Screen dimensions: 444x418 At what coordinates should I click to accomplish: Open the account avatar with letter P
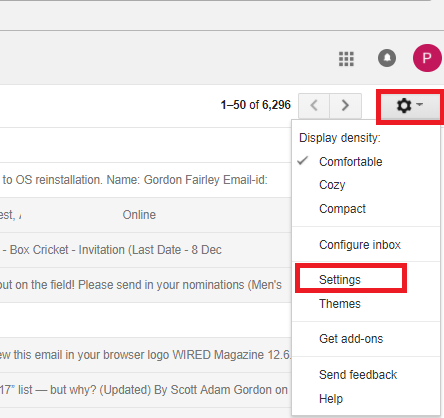click(x=427, y=58)
